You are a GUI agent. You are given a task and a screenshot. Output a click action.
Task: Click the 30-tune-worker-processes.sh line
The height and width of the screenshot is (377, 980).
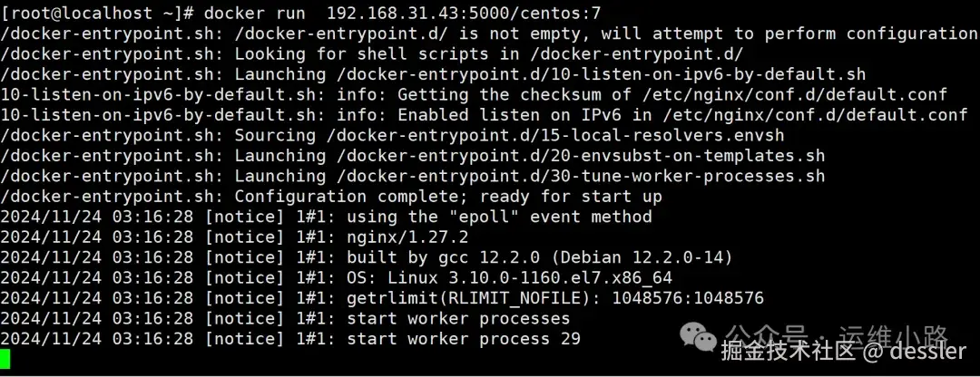(413, 176)
